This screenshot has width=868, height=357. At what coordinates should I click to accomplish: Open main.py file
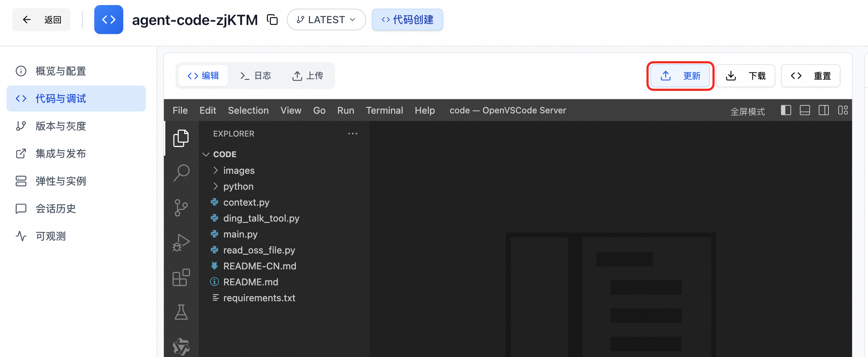(x=284, y=234)
